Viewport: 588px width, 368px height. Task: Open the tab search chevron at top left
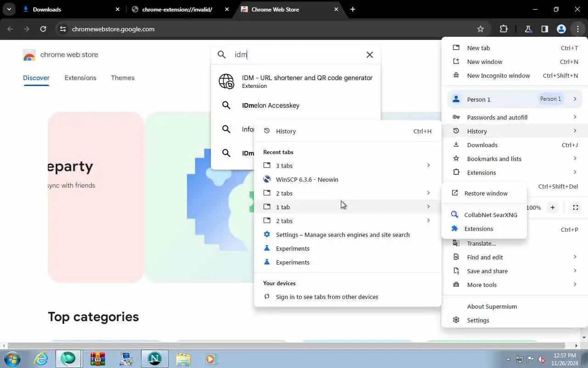[9, 9]
